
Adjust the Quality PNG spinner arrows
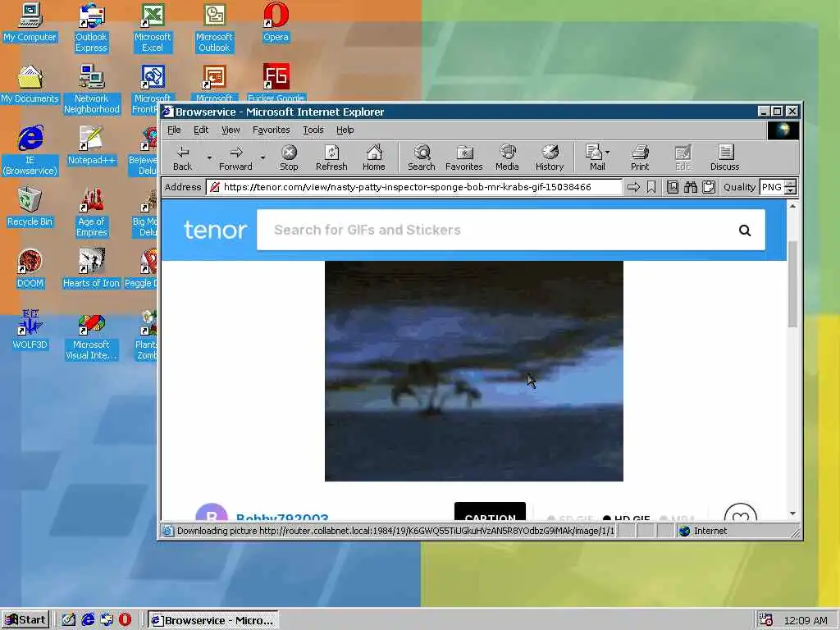tap(791, 187)
